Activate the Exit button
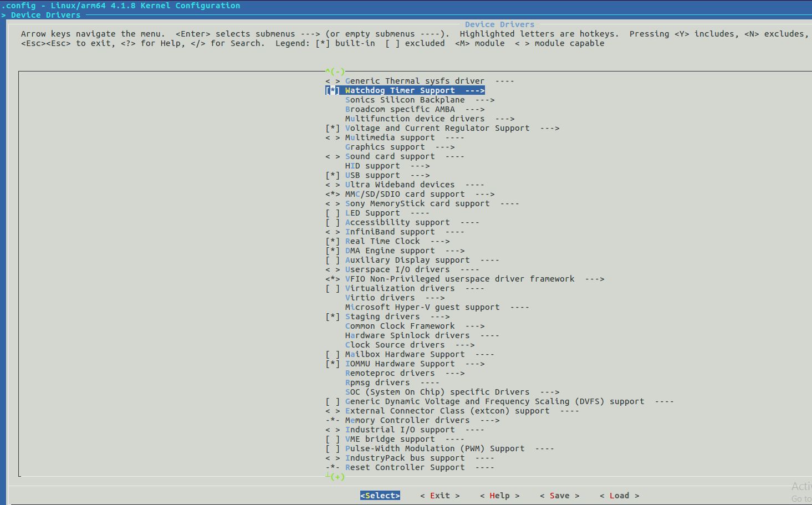Screen dimensions: 812x505 point(440,495)
